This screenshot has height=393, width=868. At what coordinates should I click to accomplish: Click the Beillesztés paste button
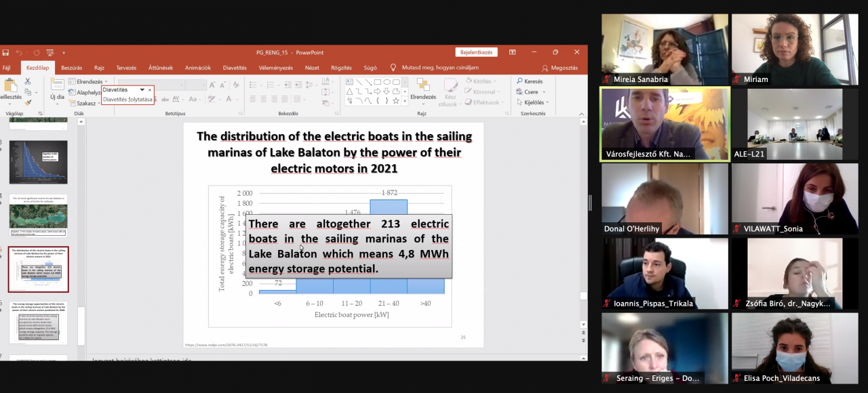pyautogui.click(x=10, y=90)
